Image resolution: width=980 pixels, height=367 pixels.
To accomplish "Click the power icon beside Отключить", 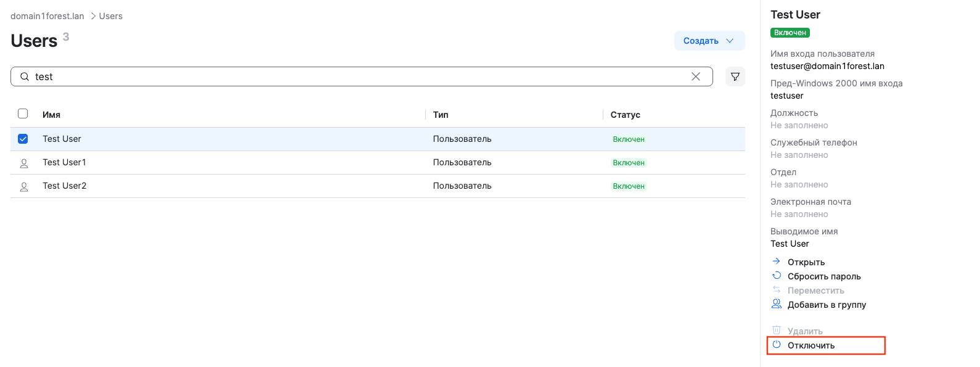I will point(777,345).
